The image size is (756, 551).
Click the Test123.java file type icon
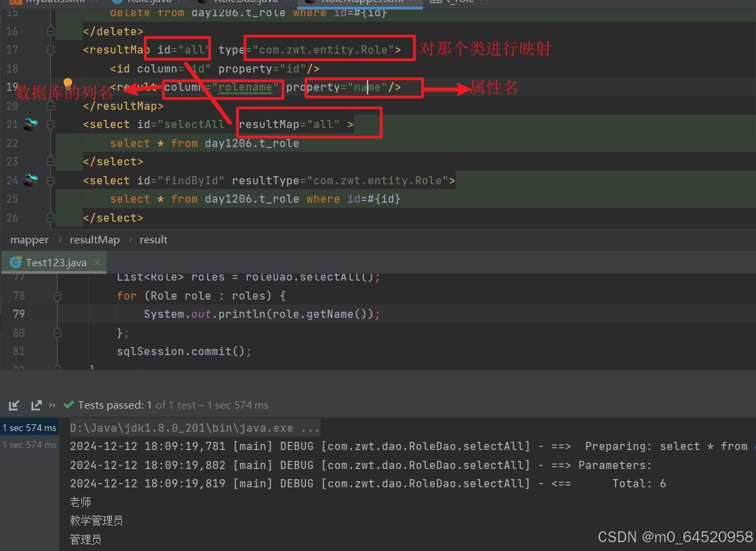[15, 262]
